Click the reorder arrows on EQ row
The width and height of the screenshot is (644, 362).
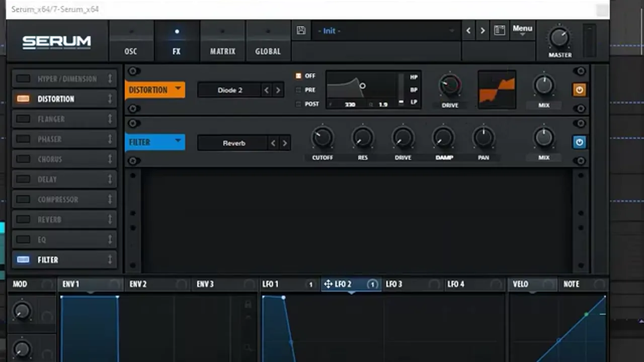point(110,240)
